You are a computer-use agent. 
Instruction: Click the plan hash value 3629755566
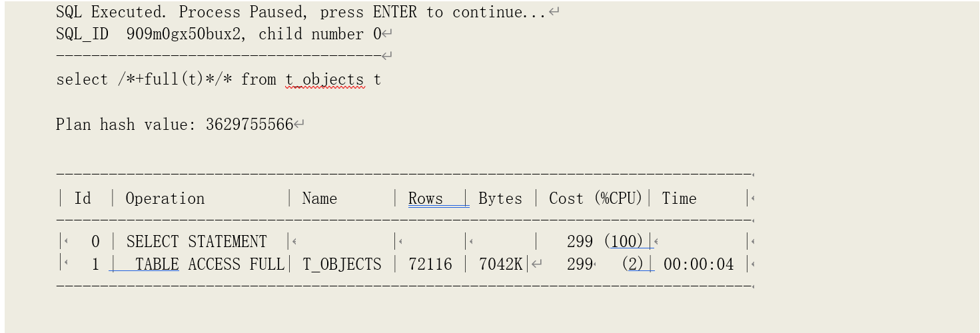[x=249, y=125]
